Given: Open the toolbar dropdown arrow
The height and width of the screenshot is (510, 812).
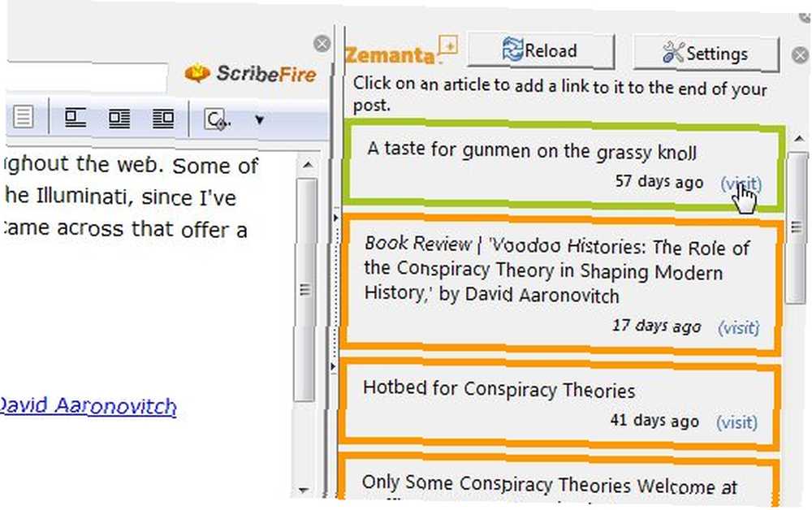Looking at the screenshot, I should pyautogui.click(x=260, y=120).
